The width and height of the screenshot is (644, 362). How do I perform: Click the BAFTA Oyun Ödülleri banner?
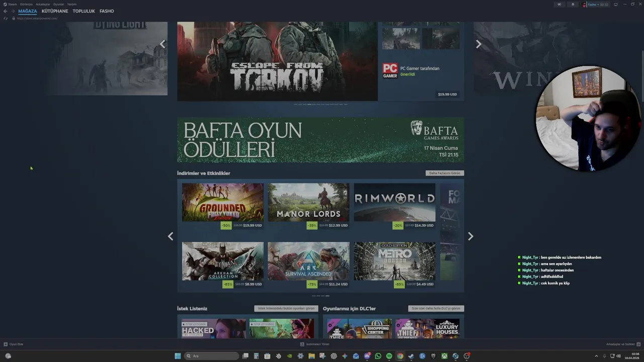click(320, 140)
